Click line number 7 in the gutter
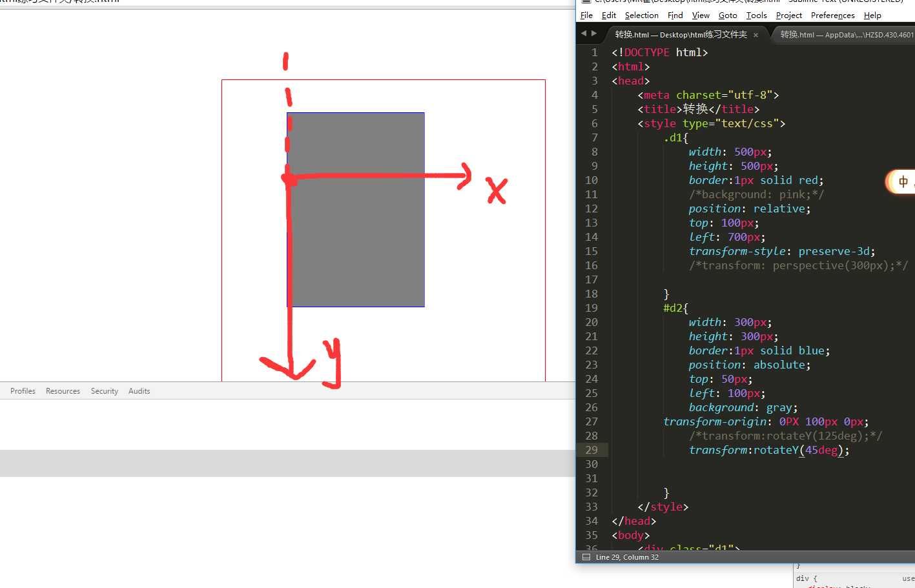Viewport: 915px width, 588px height. [595, 137]
